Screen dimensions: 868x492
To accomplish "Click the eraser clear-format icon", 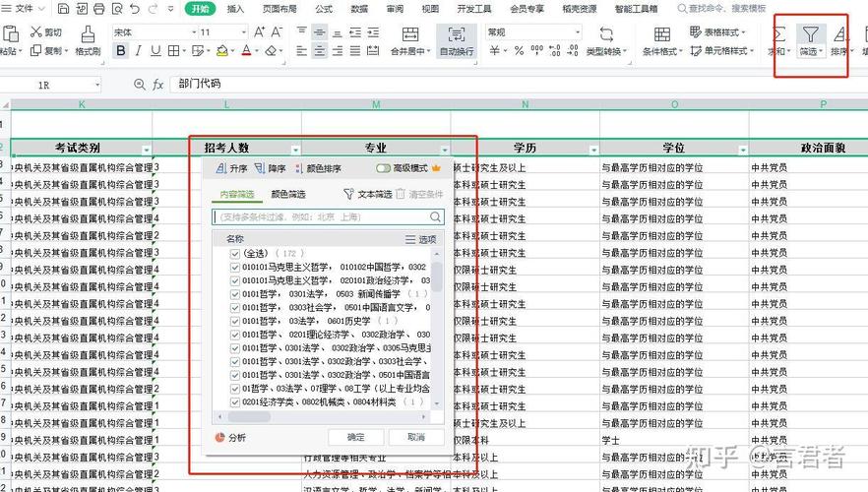I will tap(271, 51).
